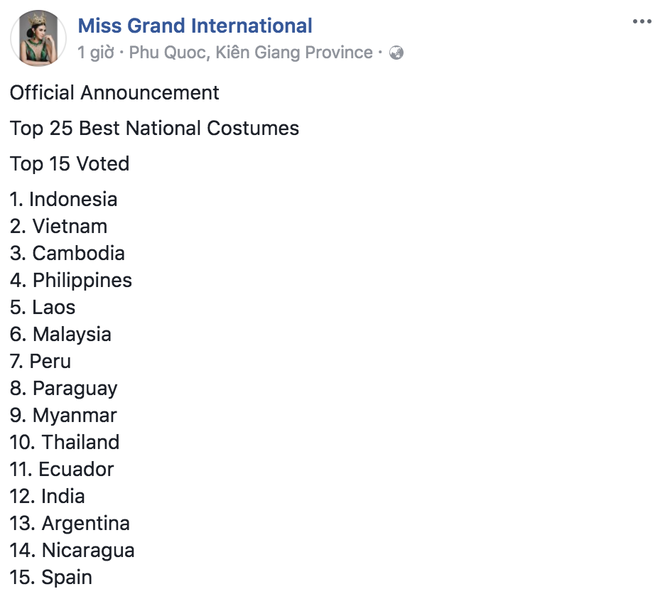Open the Phu Quoc, Kiên Giang Province location
665x594 pixels.
[251, 53]
